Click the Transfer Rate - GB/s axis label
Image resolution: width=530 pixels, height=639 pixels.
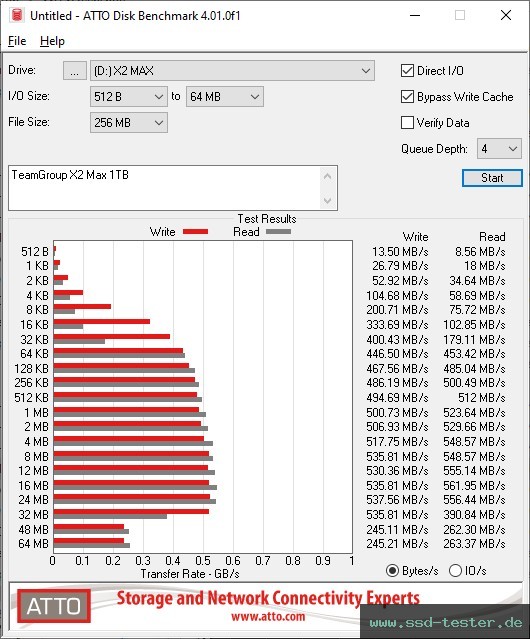point(190,574)
